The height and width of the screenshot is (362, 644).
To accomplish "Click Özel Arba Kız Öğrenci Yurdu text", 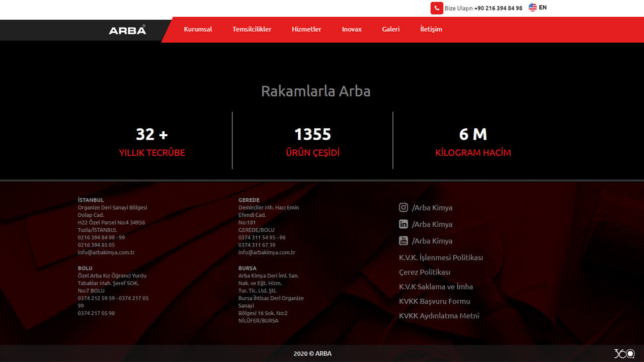I will [x=112, y=276].
